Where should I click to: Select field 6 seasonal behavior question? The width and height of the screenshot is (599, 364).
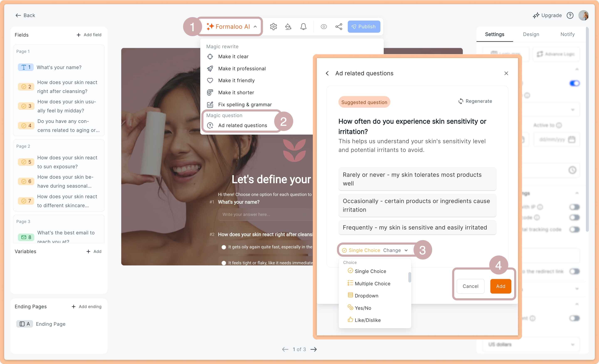point(59,181)
